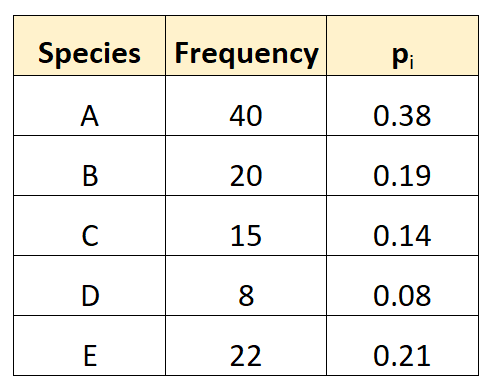Screen dimensions: 494x383
Task: Select the Frequency column header
Action: point(246,45)
